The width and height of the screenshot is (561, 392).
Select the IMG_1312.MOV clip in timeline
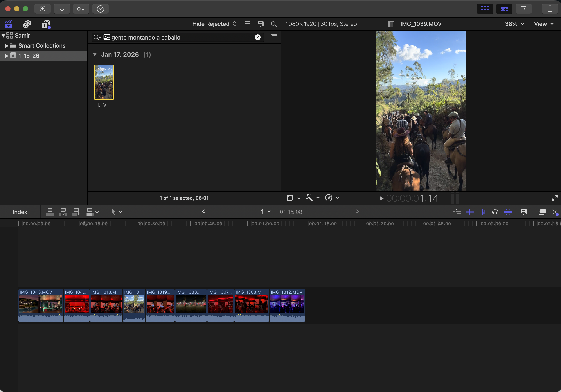tap(287, 304)
